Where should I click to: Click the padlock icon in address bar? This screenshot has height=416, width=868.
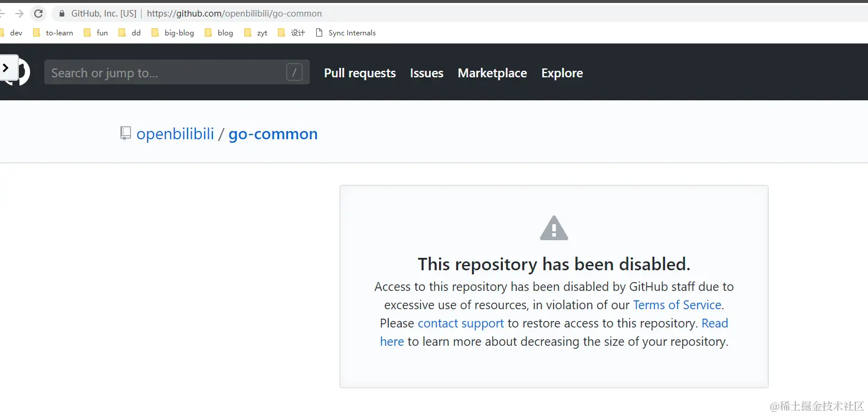[62, 13]
